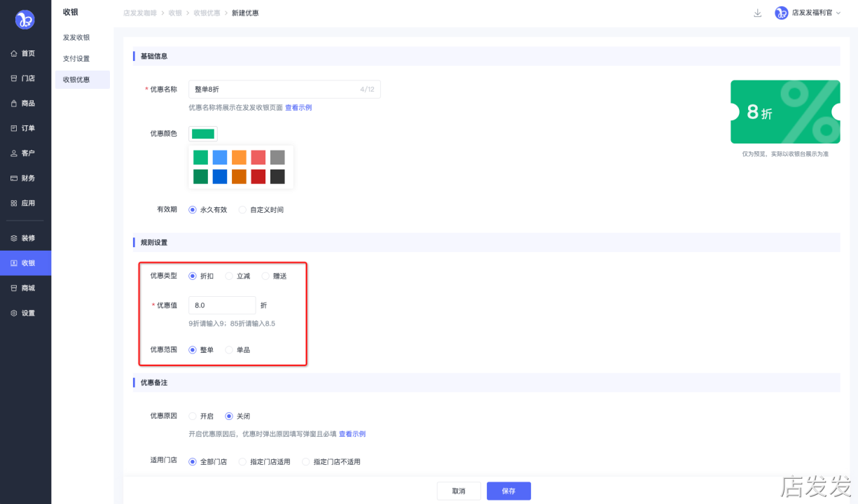This screenshot has height=504, width=858.
Task: Pick the dark green color swatch
Action: point(200,176)
